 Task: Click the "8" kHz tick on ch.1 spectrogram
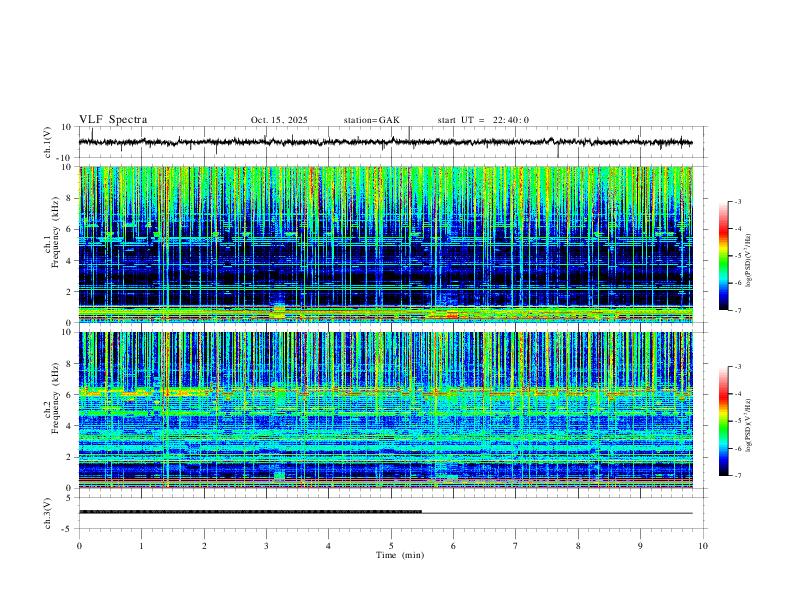[x=70, y=198]
